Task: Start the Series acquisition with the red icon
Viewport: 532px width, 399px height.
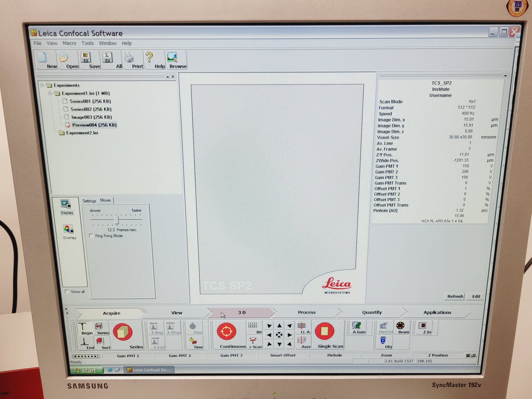Action: [122, 332]
